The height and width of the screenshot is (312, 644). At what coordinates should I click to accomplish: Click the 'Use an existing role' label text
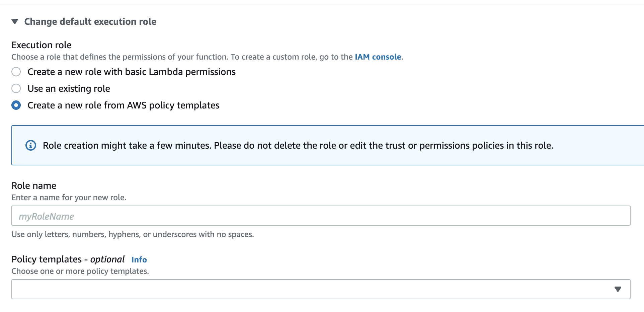point(69,89)
